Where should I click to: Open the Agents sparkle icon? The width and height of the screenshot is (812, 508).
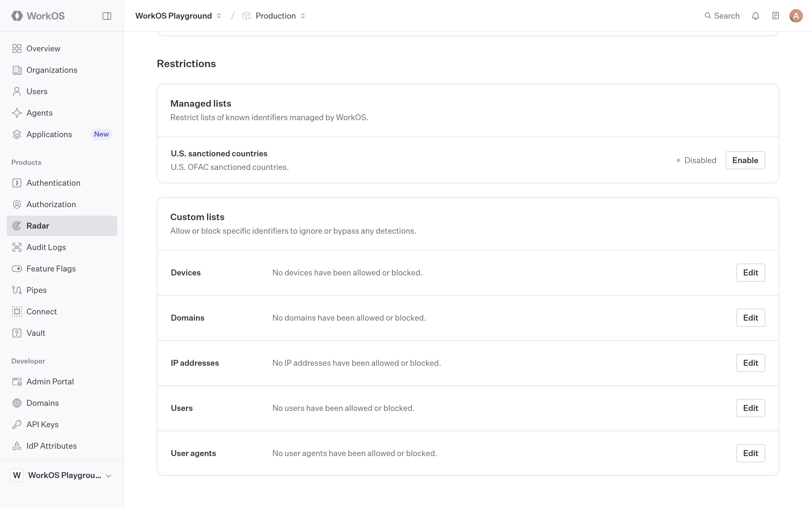point(17,113)
